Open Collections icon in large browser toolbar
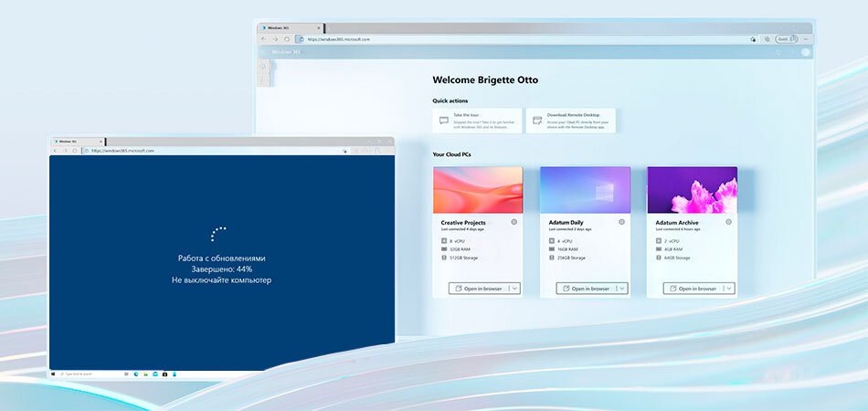The width and height of the screenshot is (868, 411). tap(767, 39)
